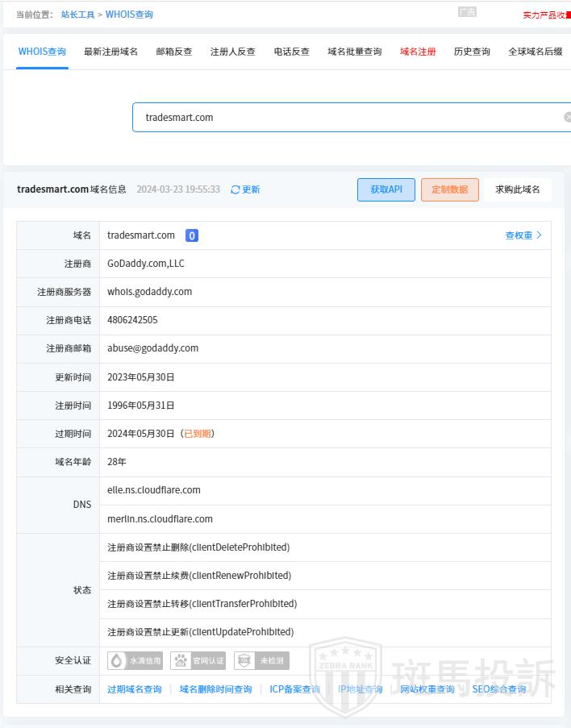This screenshot has height=728, width=571.
Task: Click the 站长工具 breadcrumb link
Action: point(77,15)
